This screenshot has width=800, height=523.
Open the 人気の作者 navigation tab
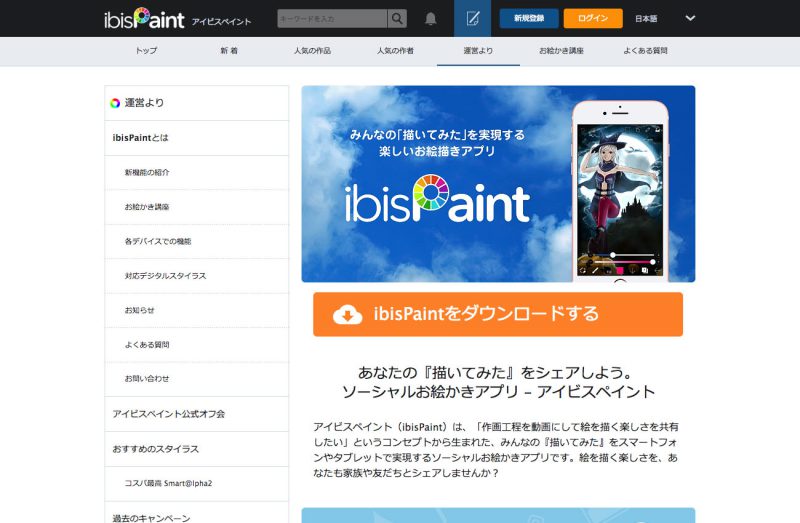(x=395, y=51)
